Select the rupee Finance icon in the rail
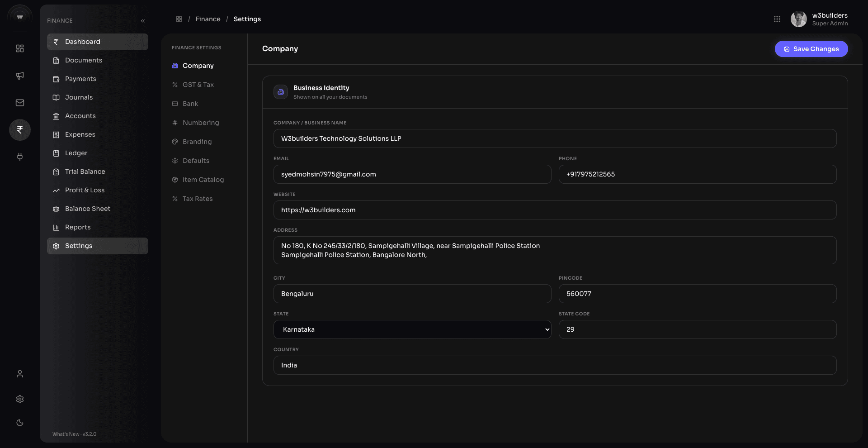The height and width of the screenshot is (448, 868). point(20,130)
